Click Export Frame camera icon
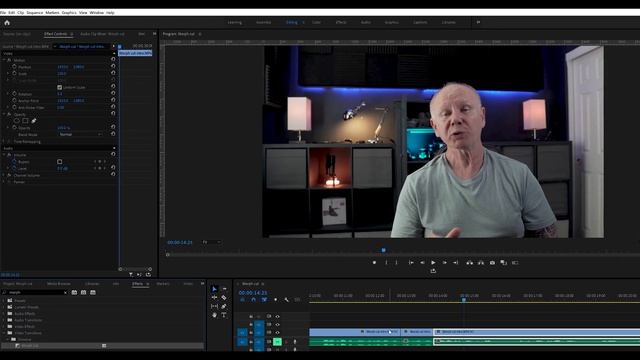The image size is (640, 360). point(492,263)
